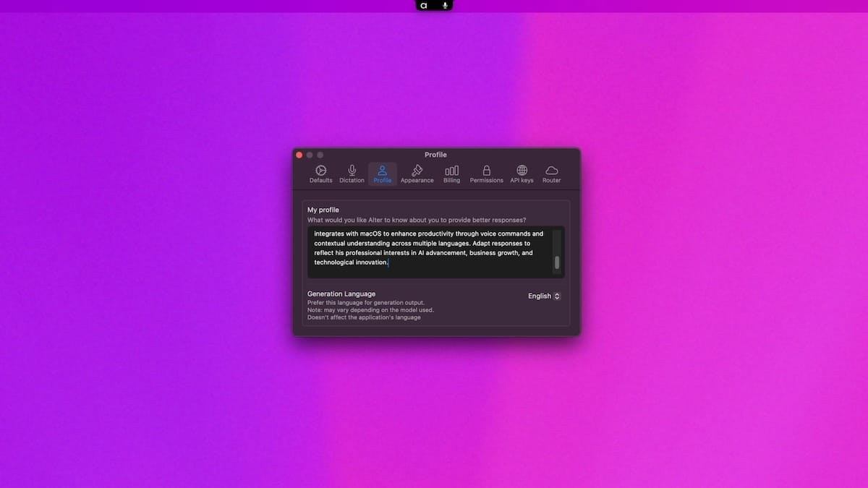Click "Prefer this language for generation output." text
Image resolution: width=868 pixels, height=488 pixels.
point(366,302)
